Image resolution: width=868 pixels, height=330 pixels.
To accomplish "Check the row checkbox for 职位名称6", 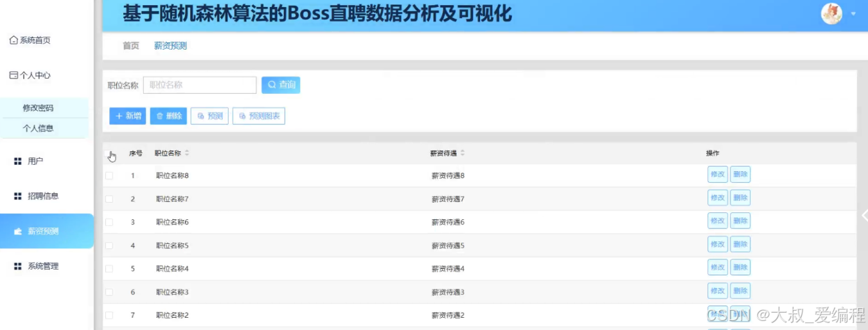I will (109, 222).
